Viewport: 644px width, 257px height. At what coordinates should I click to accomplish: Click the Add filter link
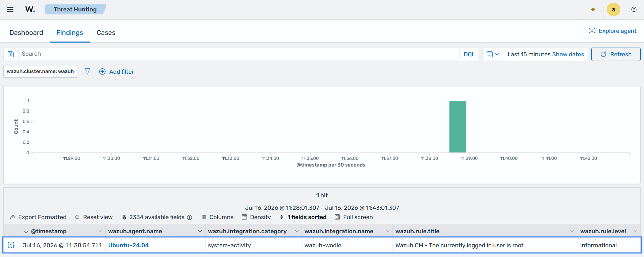point(121,72)
